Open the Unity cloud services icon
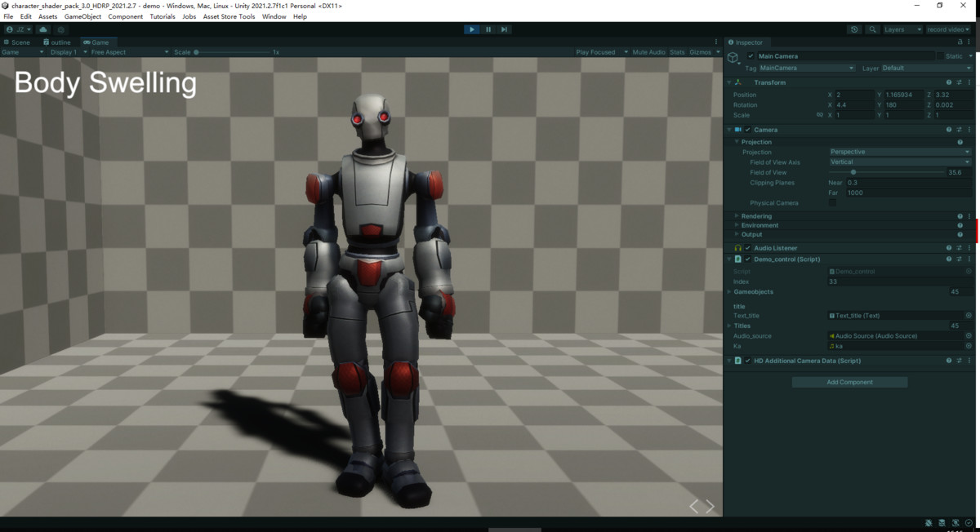This screenshot has height=532, width=980. click(x=42, y=29)
